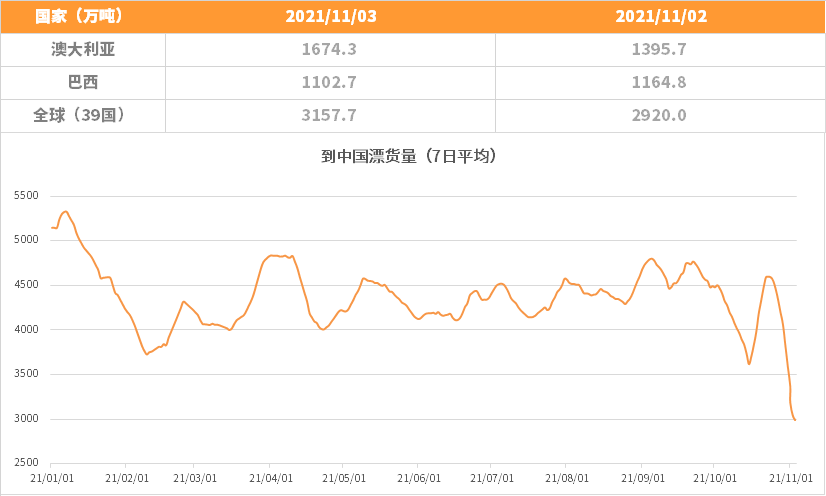
Task: Click the 2021/11/03 column header
Action: pos(331,16)
